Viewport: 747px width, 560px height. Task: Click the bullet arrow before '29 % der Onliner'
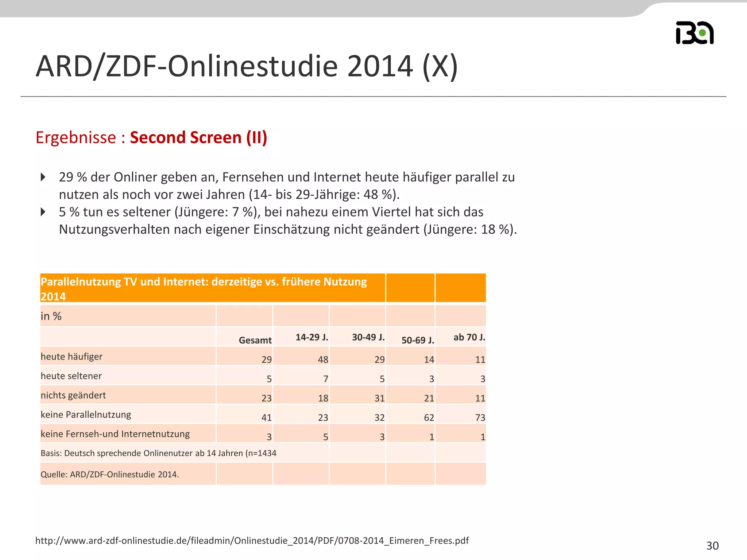pos(43,177)
